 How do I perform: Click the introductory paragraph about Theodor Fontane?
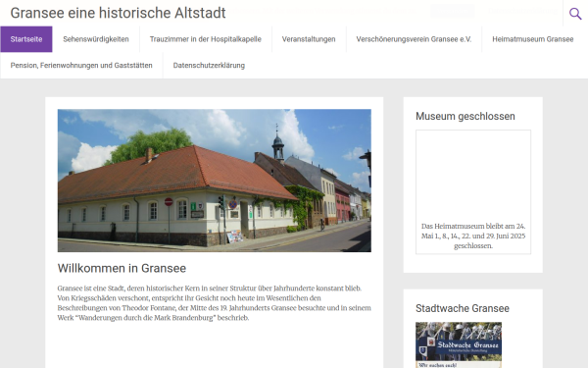[214, 302]
